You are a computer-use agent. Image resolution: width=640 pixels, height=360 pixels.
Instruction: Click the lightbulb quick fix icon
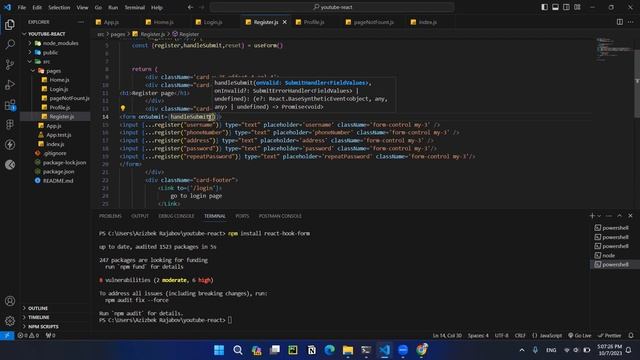pyautogui.click(x=122, y=109)
